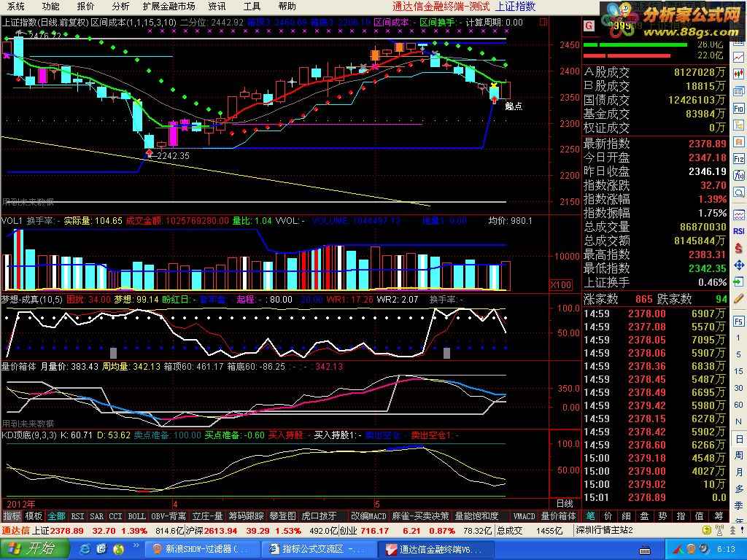Open the 帮助 menu

click(x=287, y=6)
